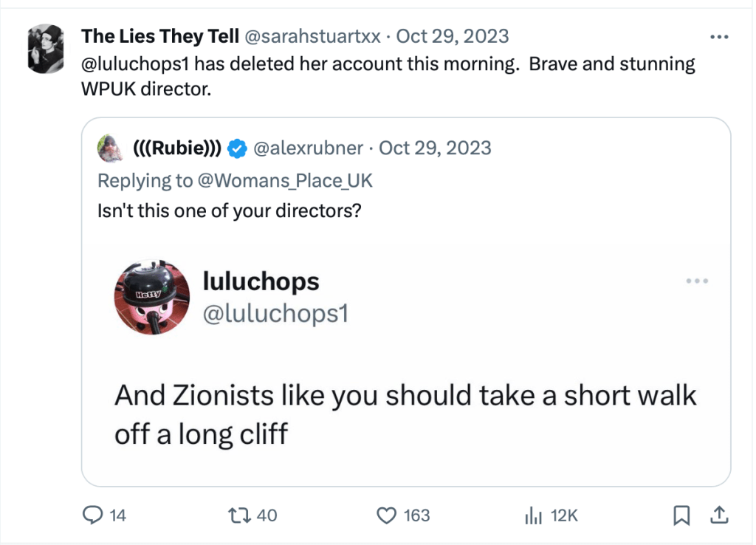This screenshot has height=545, width=756.
Task: Open The Lies They Tell profile avatar
Action: pyautogui.click(x=44, y=48)
